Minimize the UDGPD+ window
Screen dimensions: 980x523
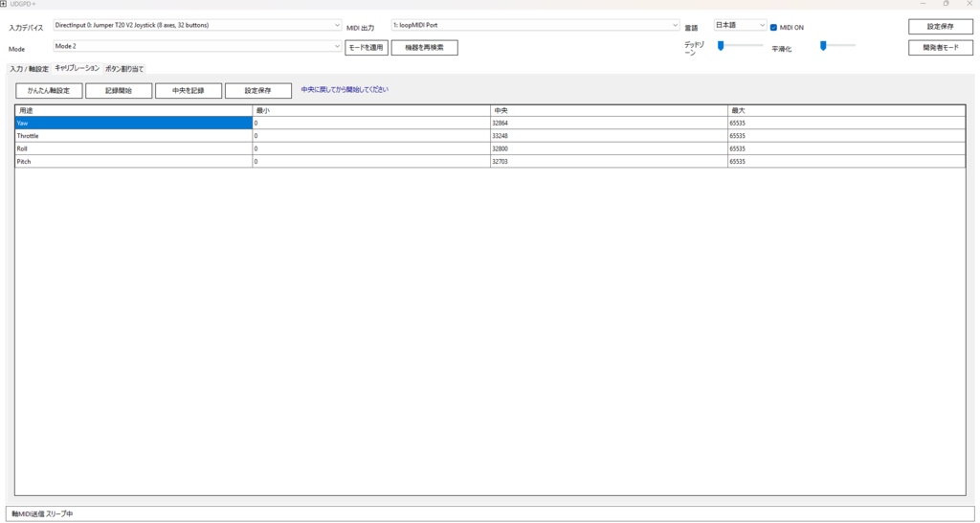[x=924, y=4]
